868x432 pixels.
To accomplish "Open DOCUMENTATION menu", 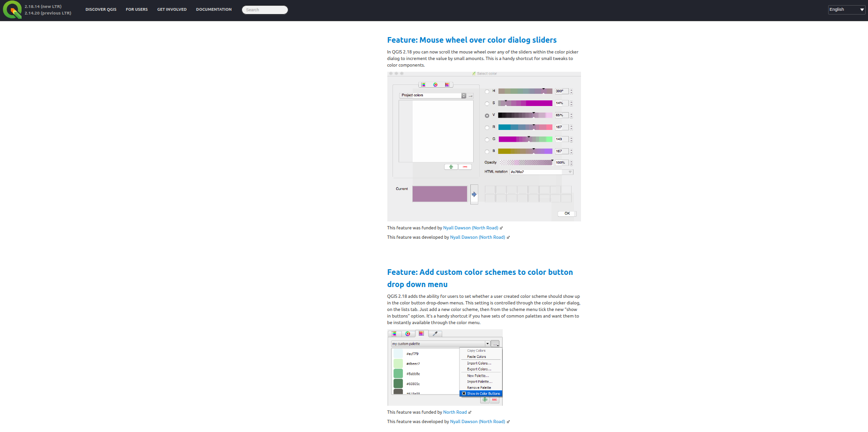I will click(x=214, y=9).
